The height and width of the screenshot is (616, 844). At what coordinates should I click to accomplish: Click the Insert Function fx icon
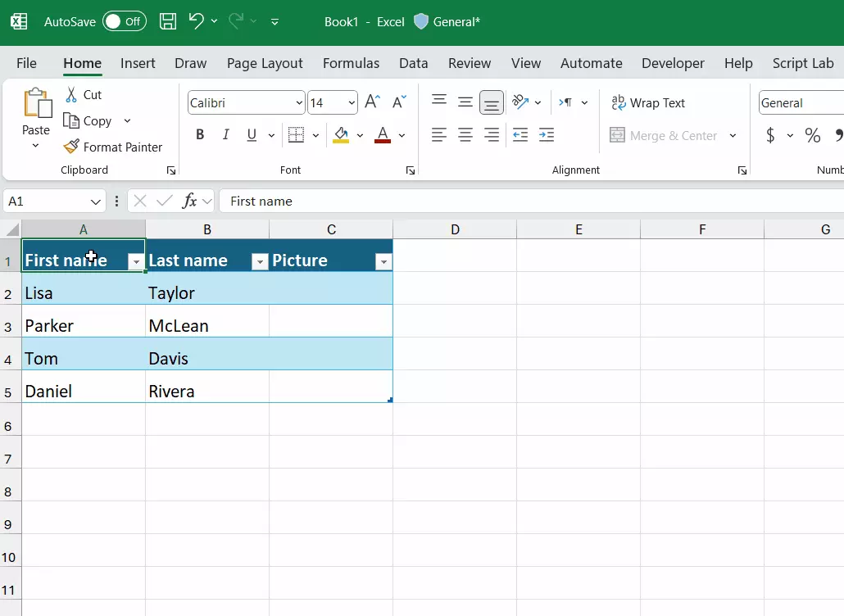(189, 201)
